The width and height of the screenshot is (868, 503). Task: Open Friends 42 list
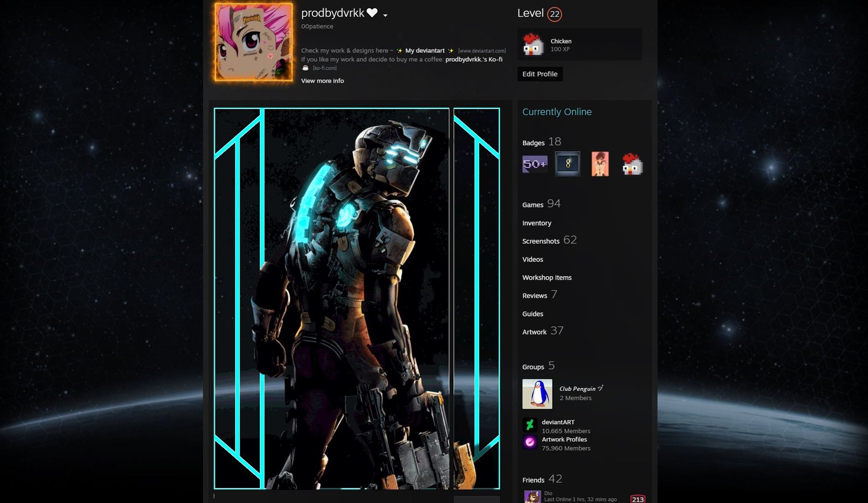(542, 479)
